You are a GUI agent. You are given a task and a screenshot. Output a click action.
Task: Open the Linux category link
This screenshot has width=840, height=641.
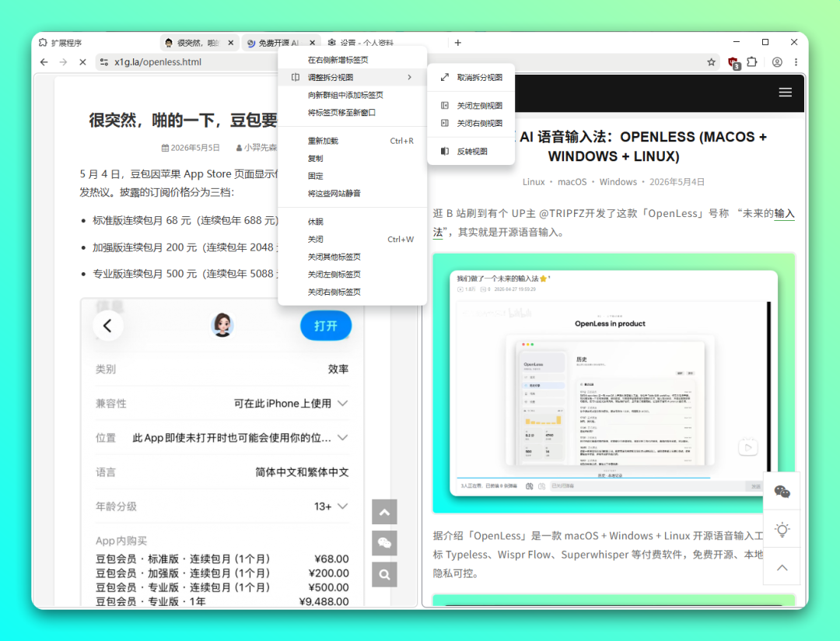point(534,182)
